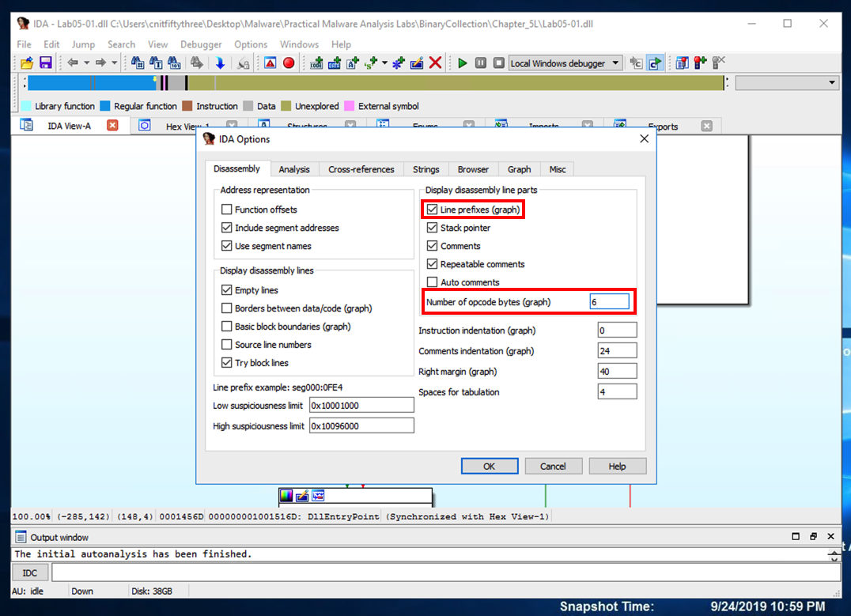
Task: Click the highlighted run-to-cursor 'C' icon
Action: (655, 63)
